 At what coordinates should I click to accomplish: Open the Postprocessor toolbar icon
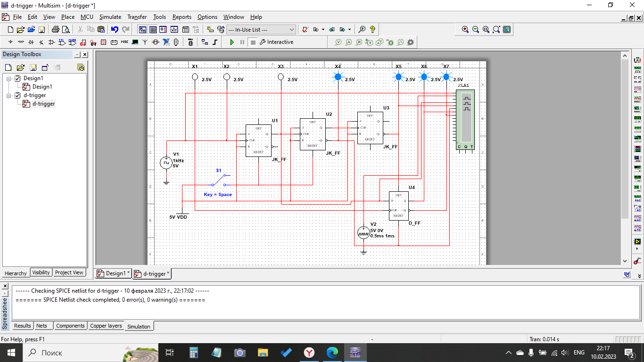coord(185,30)
